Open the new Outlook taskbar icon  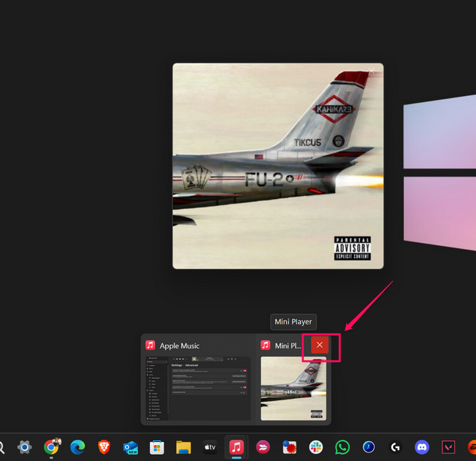[x=131, y=448]
